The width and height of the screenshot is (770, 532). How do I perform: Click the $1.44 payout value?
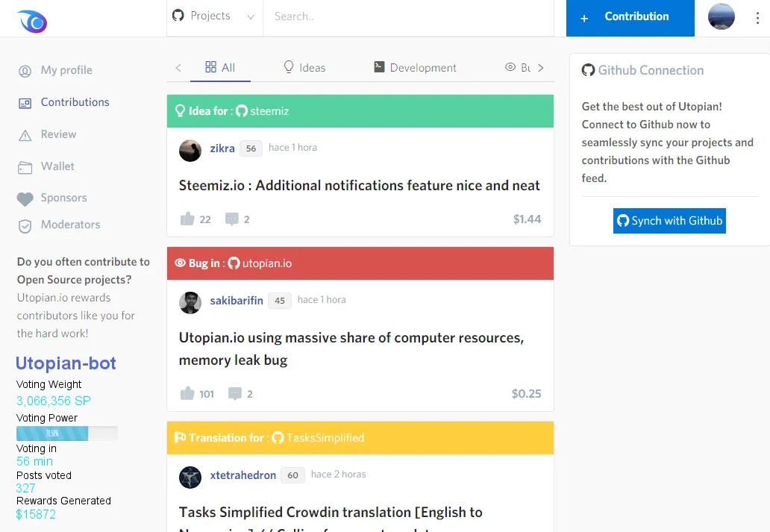coord(527,219)
